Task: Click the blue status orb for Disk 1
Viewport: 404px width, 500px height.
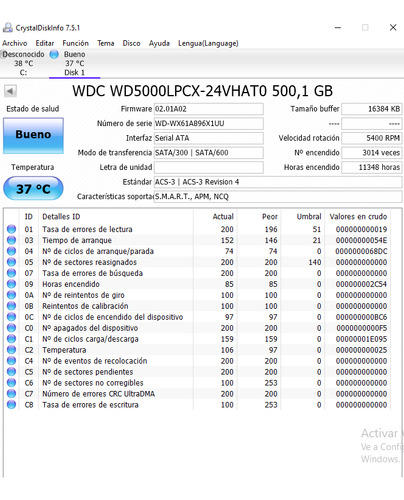Action: 54,54
